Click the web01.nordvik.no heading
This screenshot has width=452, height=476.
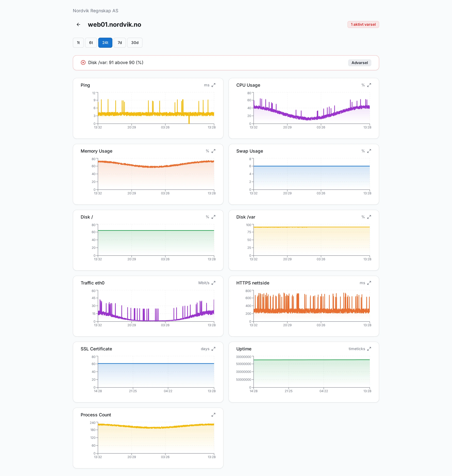(x=114, y=25)
